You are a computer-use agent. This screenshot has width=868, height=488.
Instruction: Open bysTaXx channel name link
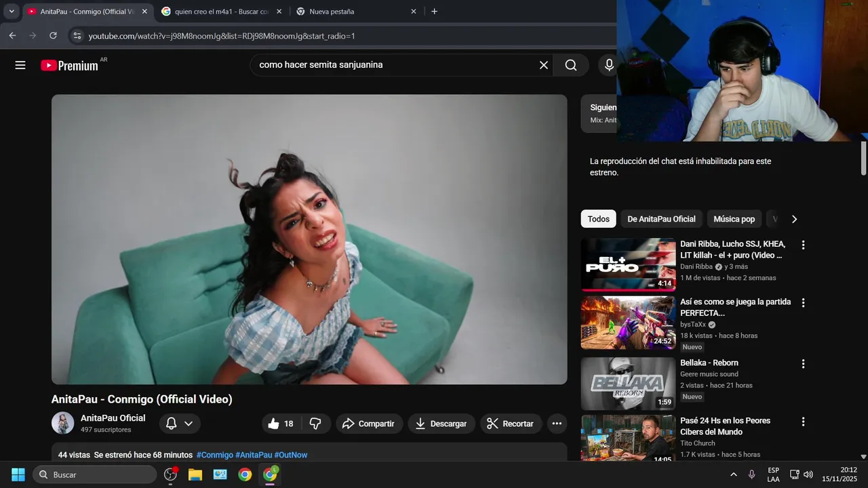point(693,325)
